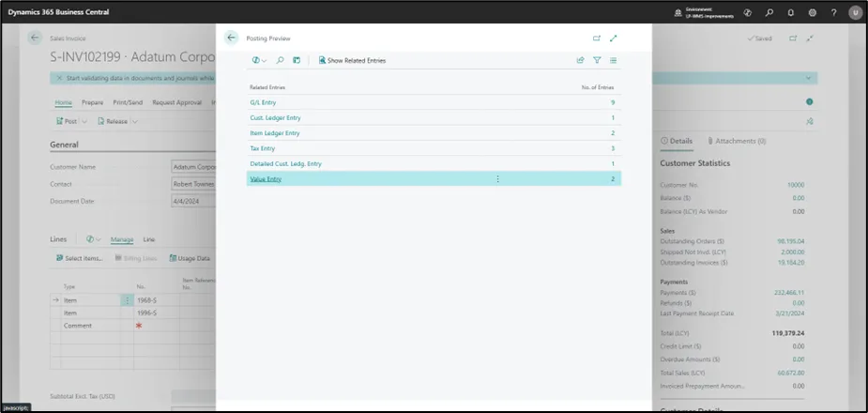The image size is (868, 413).
Task: Switch to the Details factbox tab
Action: tap(677, 141)
